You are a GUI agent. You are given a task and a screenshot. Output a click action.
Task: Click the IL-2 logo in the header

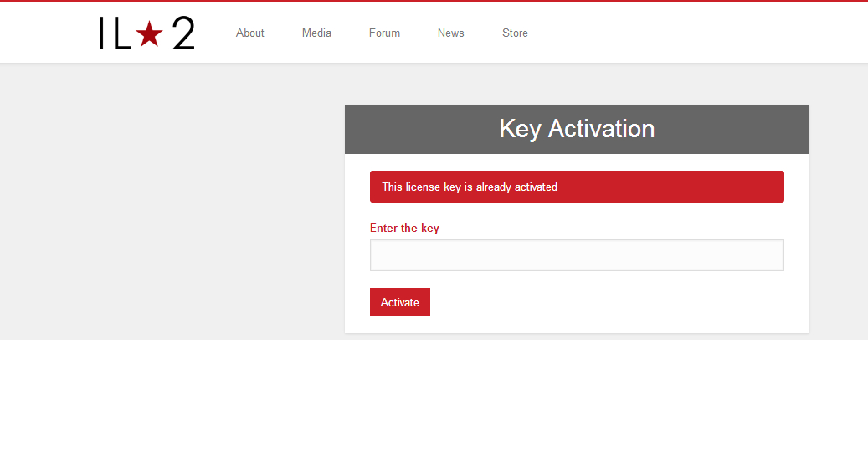pos(146,33)
